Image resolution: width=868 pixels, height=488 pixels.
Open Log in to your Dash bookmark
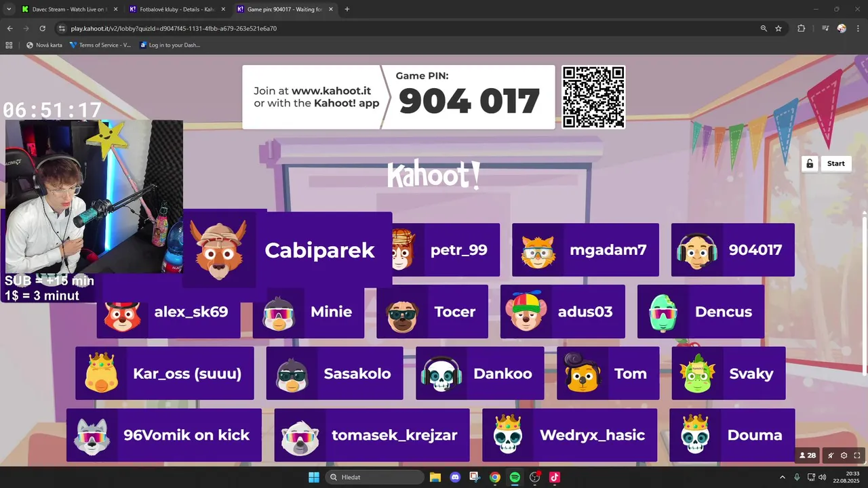170,45
